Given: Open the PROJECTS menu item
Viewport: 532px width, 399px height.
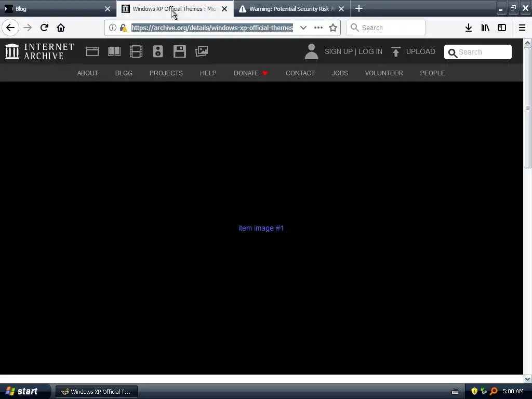Looking at the screenshot, I should click(166, 73).
